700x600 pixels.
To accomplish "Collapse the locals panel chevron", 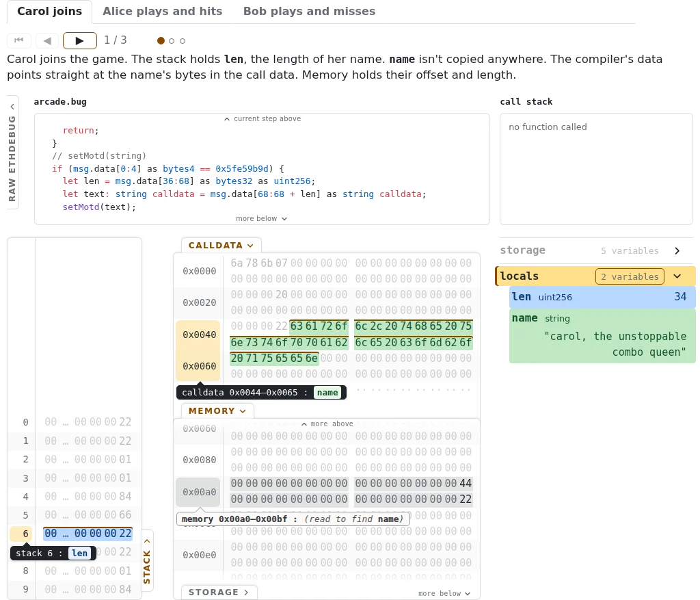I will coord(677,276).
